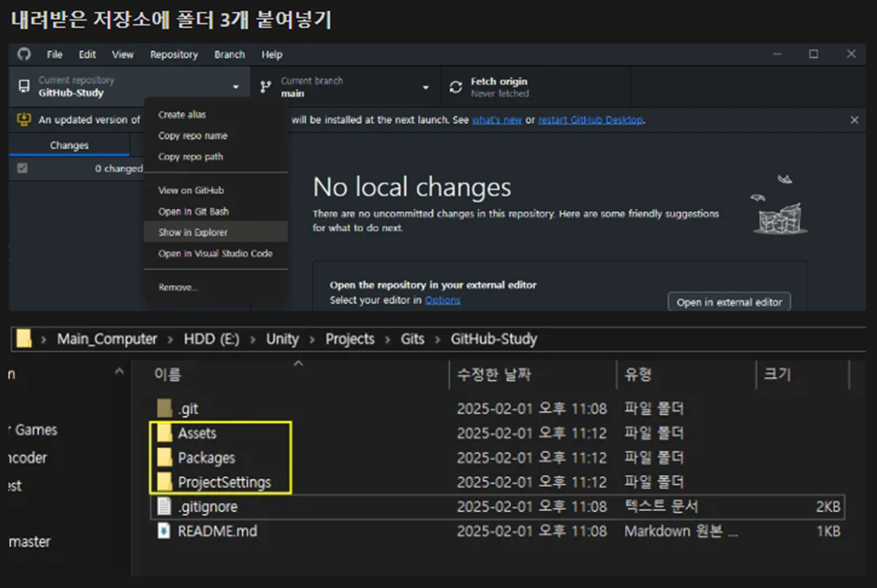Select Games in navigation pane
This screenshot has height=588, width=877.
click(36, 430)
